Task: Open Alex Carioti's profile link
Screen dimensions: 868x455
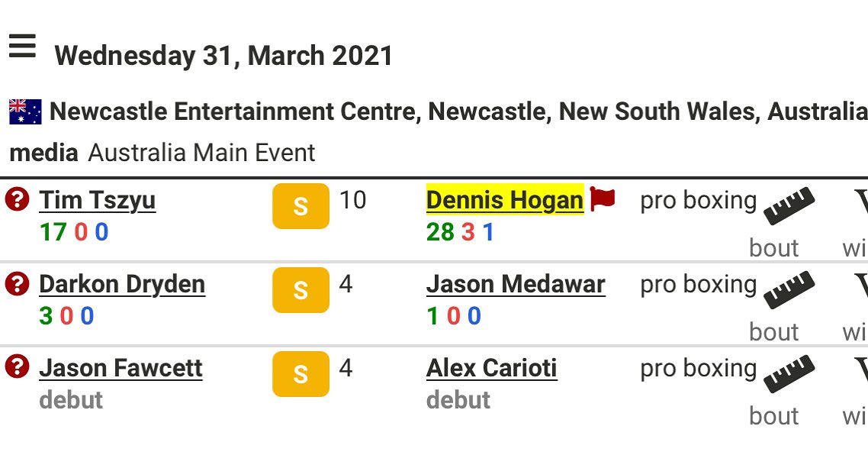Action: [x=491, y=368]
